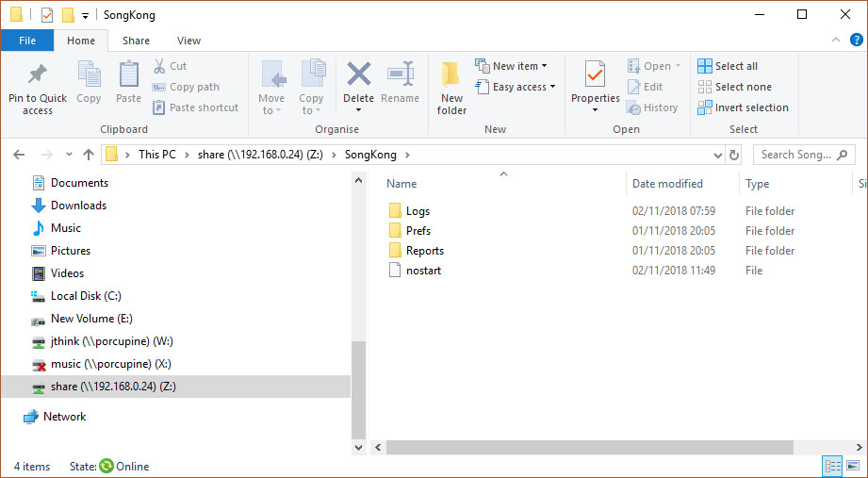Open Videos in navigation pane
Screen dimensions: 868x478
point(57,273)
